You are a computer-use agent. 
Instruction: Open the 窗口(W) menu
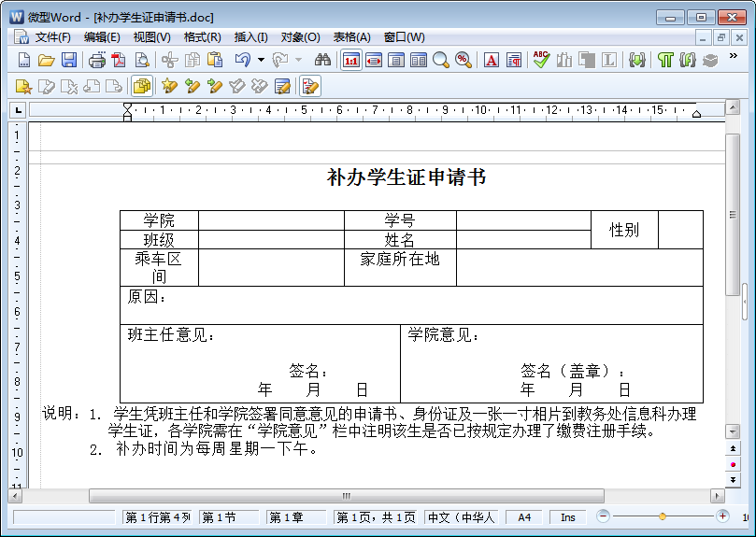pyautogui.click(x=404, y=37)
